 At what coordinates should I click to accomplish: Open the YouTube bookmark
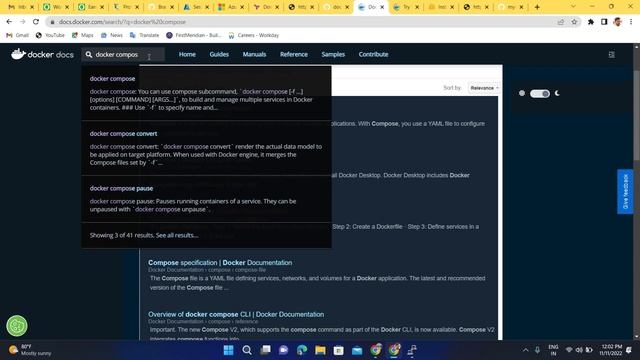pyautogui.click(x=50, y=35)
